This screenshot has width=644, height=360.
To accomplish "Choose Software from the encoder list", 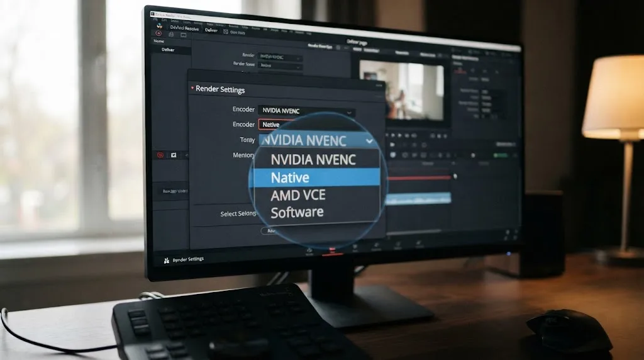I will (x=316, y=213).
